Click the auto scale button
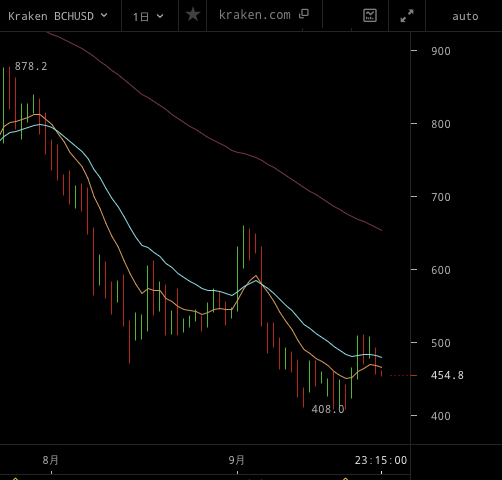Viewport: 502px width, 480px height. coord(465,16)
